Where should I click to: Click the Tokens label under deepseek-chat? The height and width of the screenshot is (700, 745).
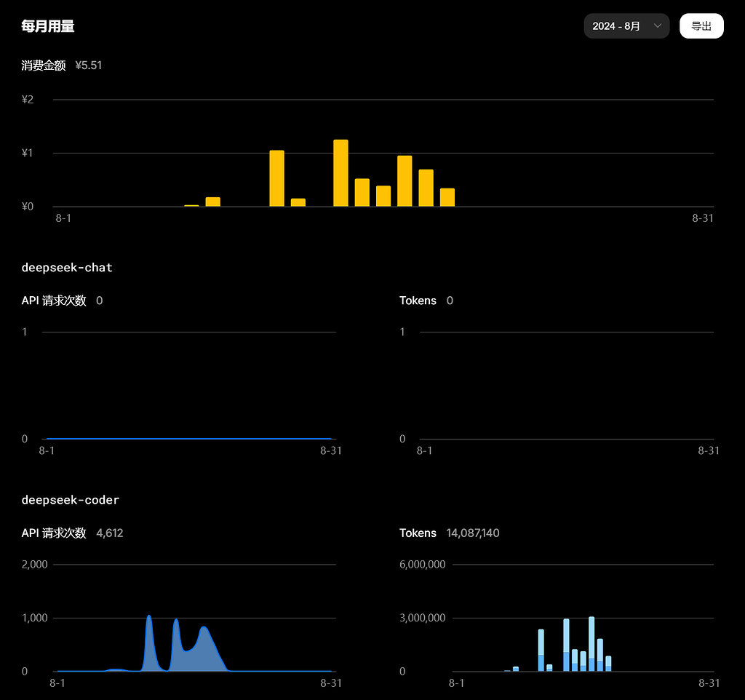418,301
